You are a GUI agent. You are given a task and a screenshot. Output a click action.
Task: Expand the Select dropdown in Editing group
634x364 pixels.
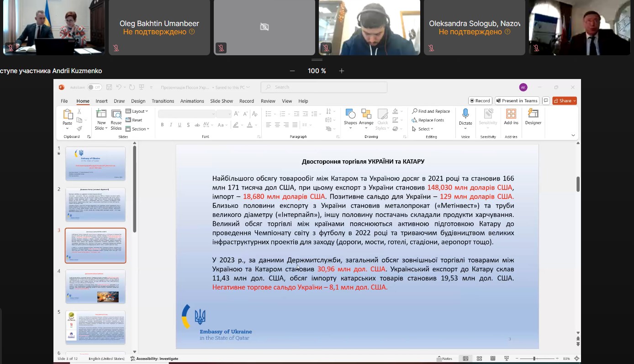423,129
